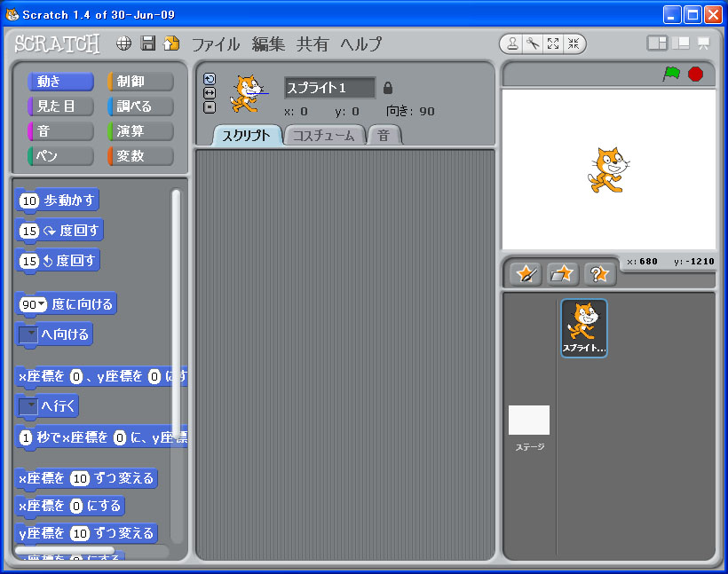This screenshot has height=574, width=728.
Task: Click the floppy disk save icon
Action: (148, 43)
